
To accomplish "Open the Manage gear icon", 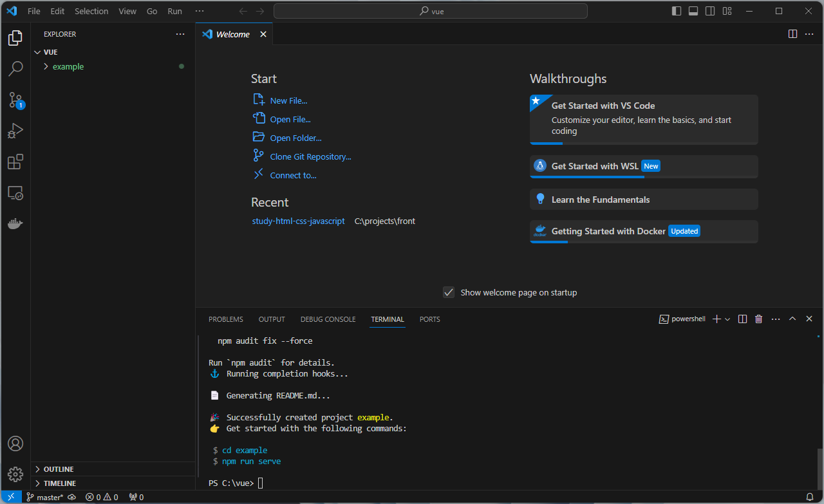I will pyautogui.click(x=15, y=475).
